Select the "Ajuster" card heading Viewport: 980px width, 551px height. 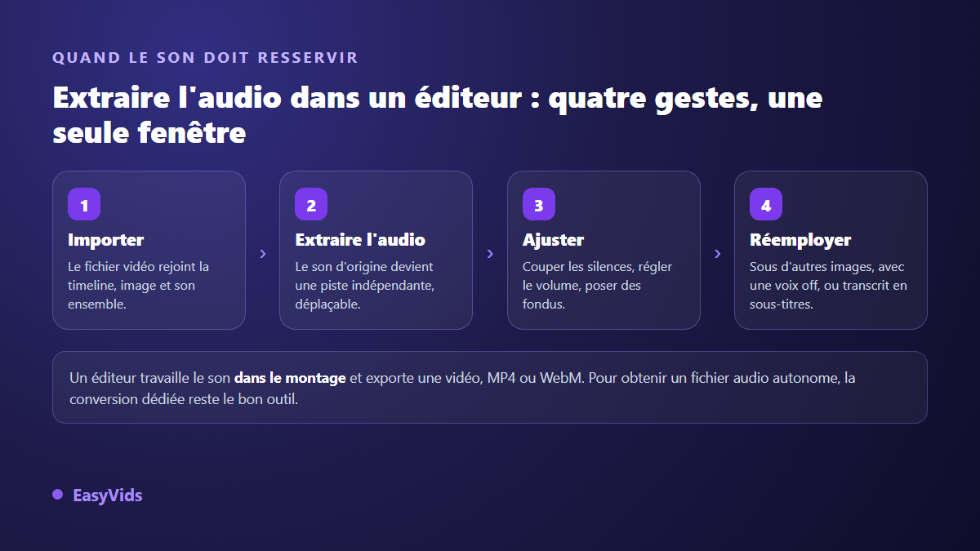pyautogui.click(x=553, y=240)
